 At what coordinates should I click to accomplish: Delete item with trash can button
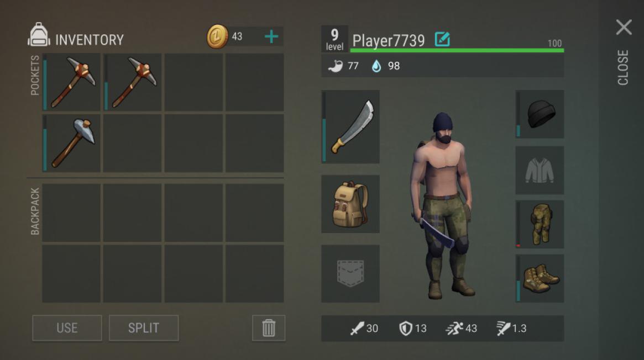point(269,327)
